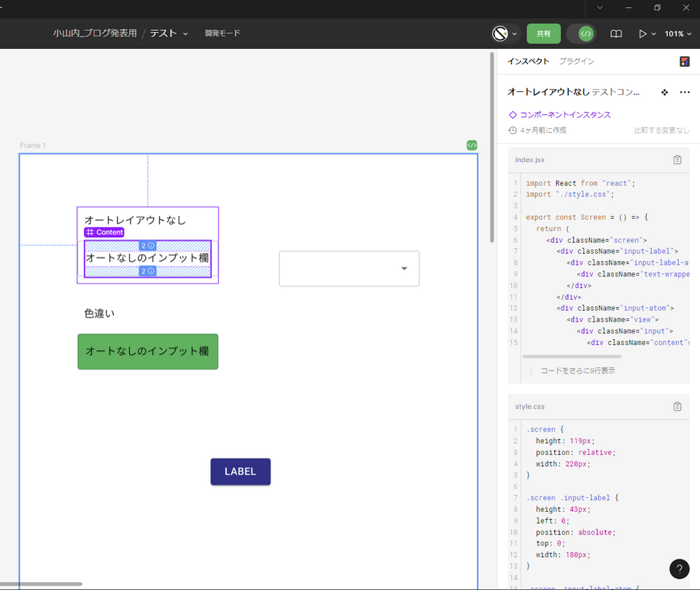The width and height of the screenshot is (700, 590).
Task: Select the インスペクト tab
Action: pos(528,61)
